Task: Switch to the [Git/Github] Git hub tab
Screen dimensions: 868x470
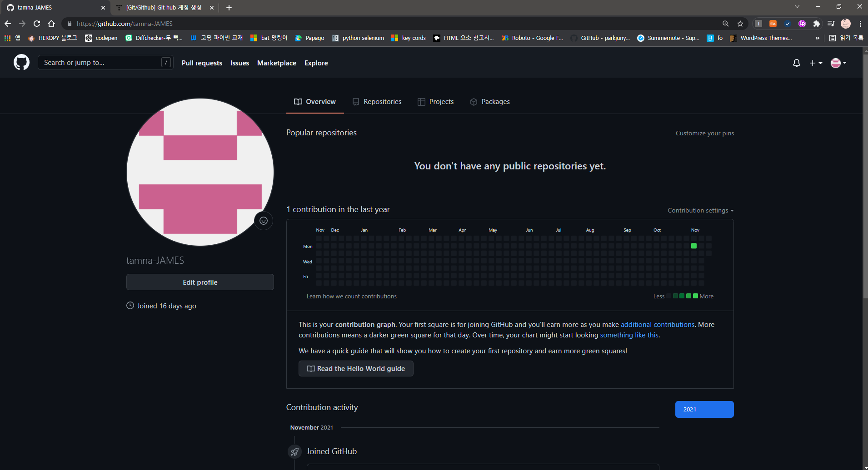Action: [x=164, y=8]
